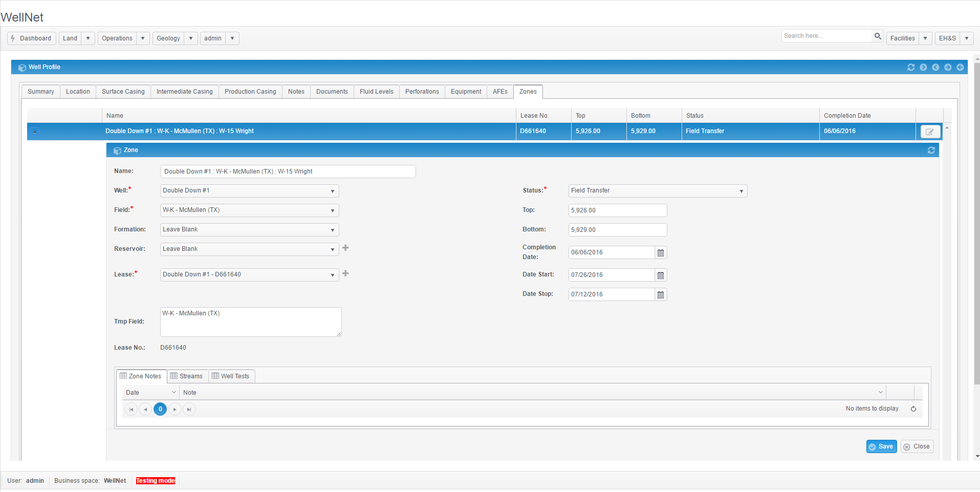Switch to the Location tab

(78, 92)
